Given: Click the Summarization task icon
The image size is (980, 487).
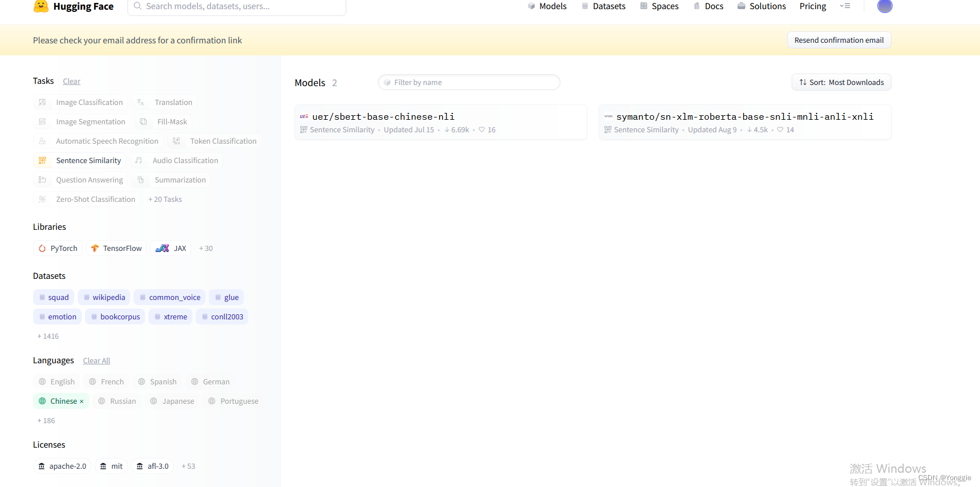Looking at the screenshot, I should tap(140, 180).
